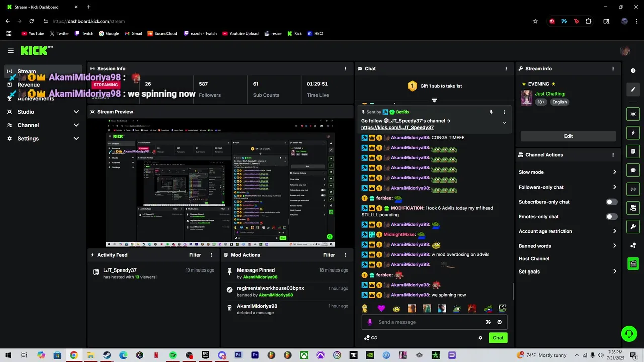
Task: Click the Windows Start button
Action: click(8, 355)
